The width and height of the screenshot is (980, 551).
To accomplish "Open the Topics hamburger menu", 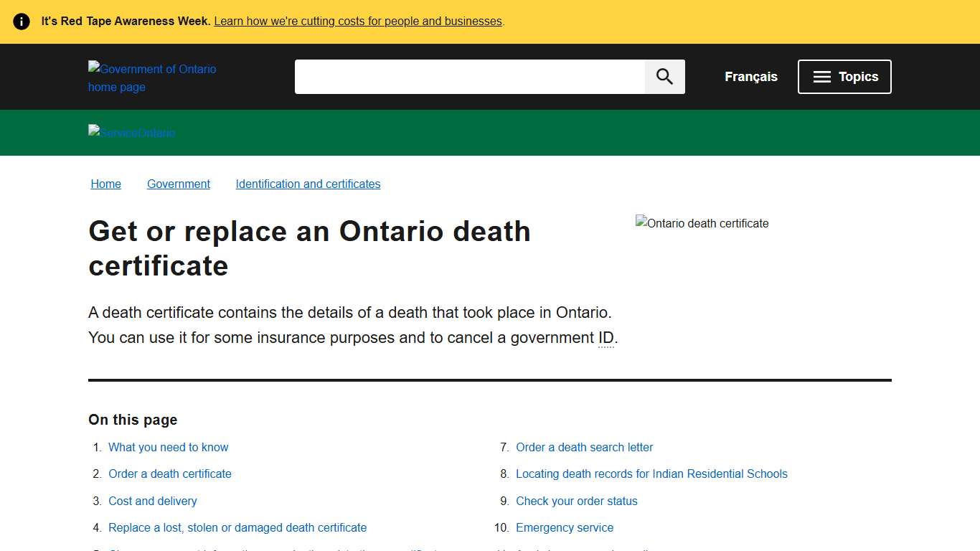I will click(x=844, y=76).
